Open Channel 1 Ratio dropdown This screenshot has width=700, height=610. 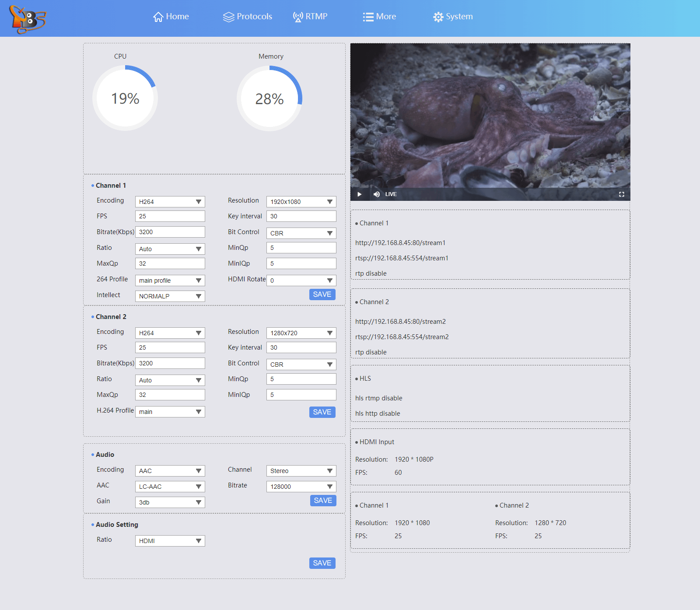[170, 249]
